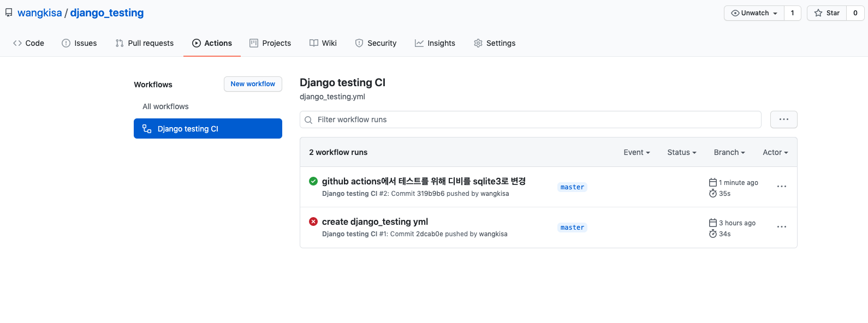868x323 pixels.
Task: Open the Insights tab
Action: pos(435,43)
